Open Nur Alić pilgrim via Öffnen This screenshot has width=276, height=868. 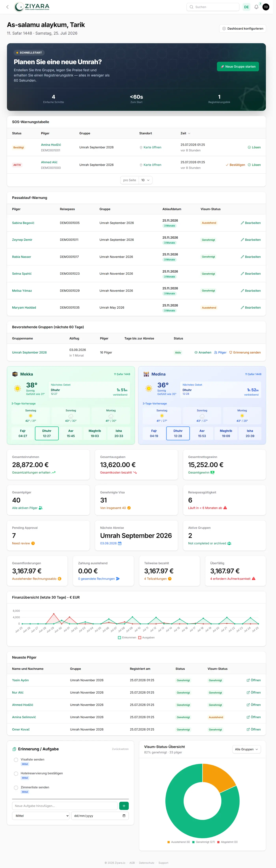click(254, 692)
